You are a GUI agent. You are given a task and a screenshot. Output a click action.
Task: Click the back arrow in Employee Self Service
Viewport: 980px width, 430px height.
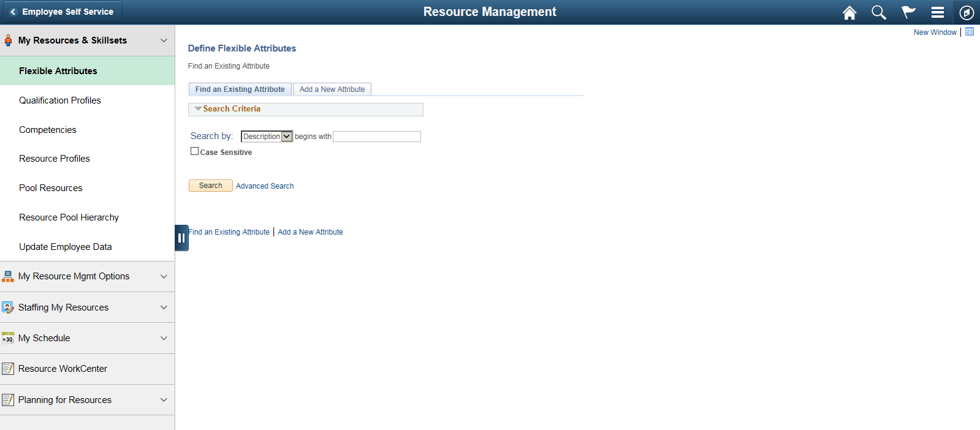point(13,12)
